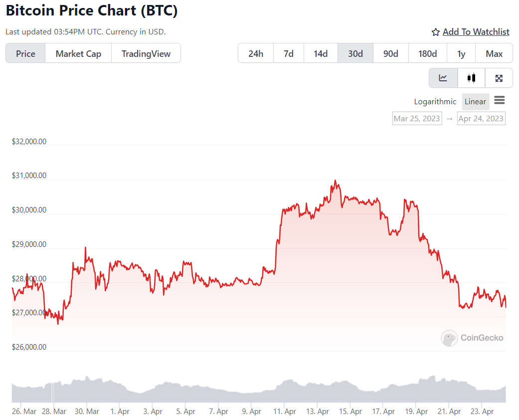Open chart hamburger menu icon
The width and height of the screenshot is (519, 420).
pyautogui.click(x=499, y=100)
